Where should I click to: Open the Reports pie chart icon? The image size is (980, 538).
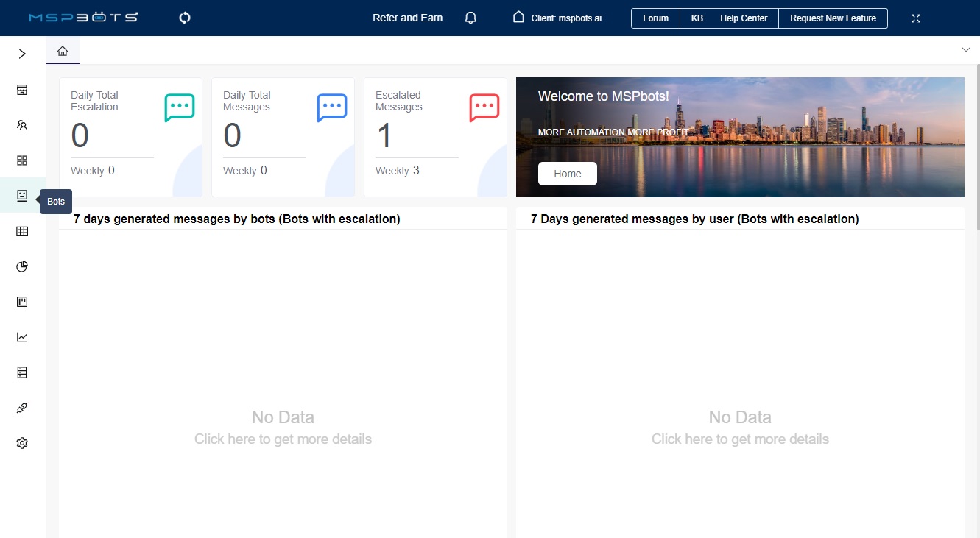point(21,266)
